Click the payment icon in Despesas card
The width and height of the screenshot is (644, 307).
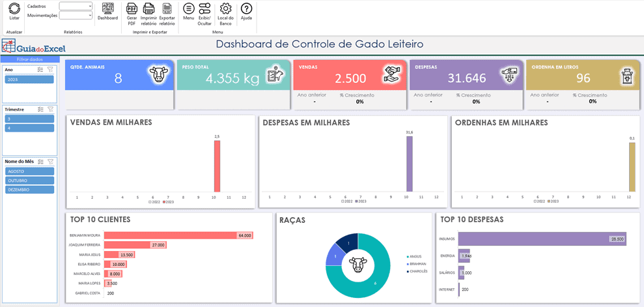tap(508, 75)
